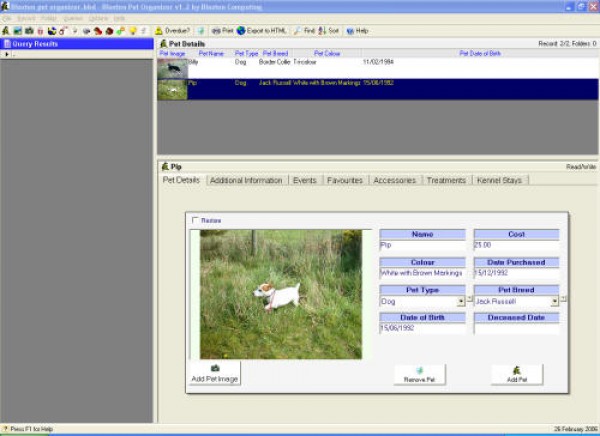Click the first icon in the main toolbar
The height and width of the screenshot is (436, 600).
click(6, 31)
